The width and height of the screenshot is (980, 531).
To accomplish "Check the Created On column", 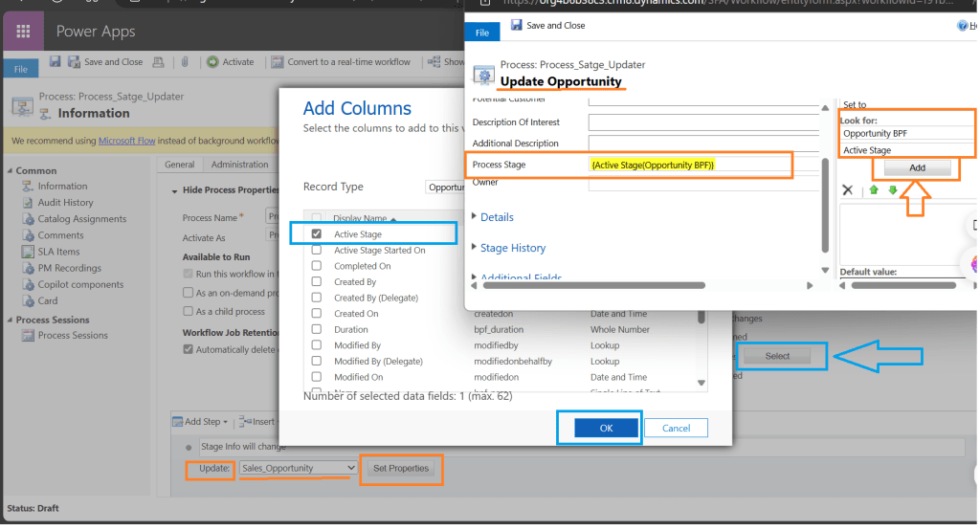I will pyautogui.click(x=316, y=313).
